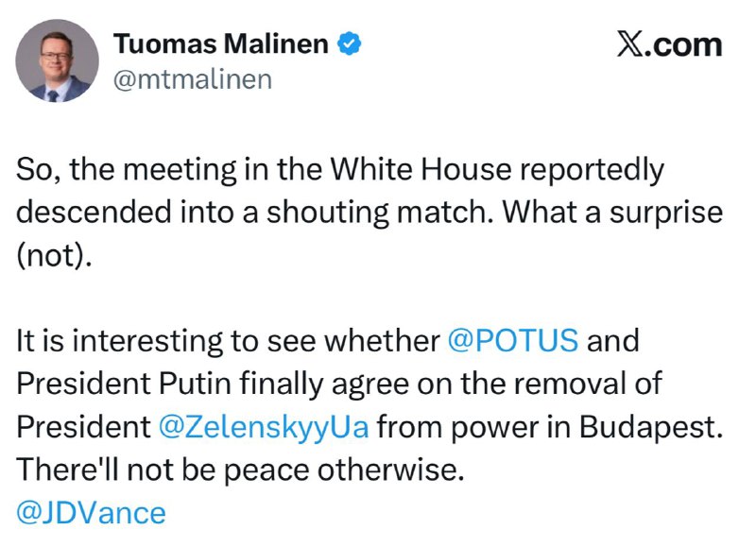Click the display name Tuomas Malinen

click(222, 43)
